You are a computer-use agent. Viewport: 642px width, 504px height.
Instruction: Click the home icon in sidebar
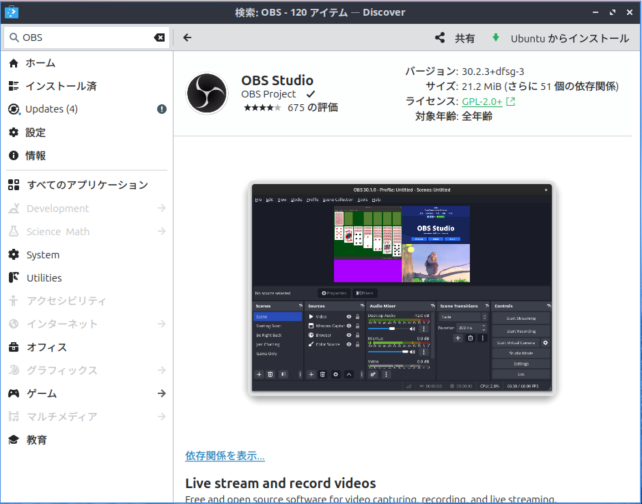click(x=14, y=63)
